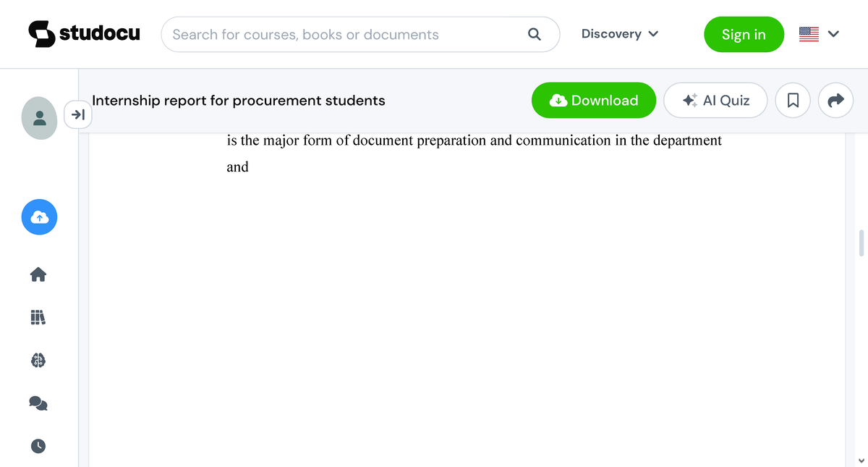
Task: Open the Discovery dropdown
Action: 620,34
